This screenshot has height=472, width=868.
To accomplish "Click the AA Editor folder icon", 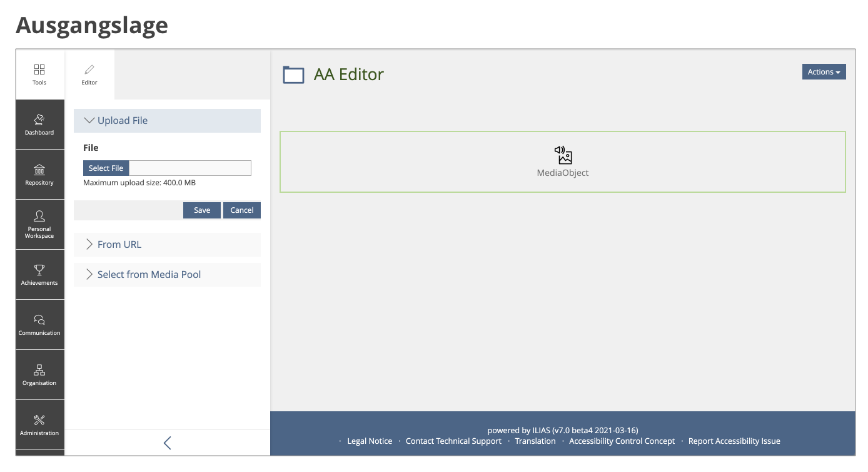I will pos(293,75).
